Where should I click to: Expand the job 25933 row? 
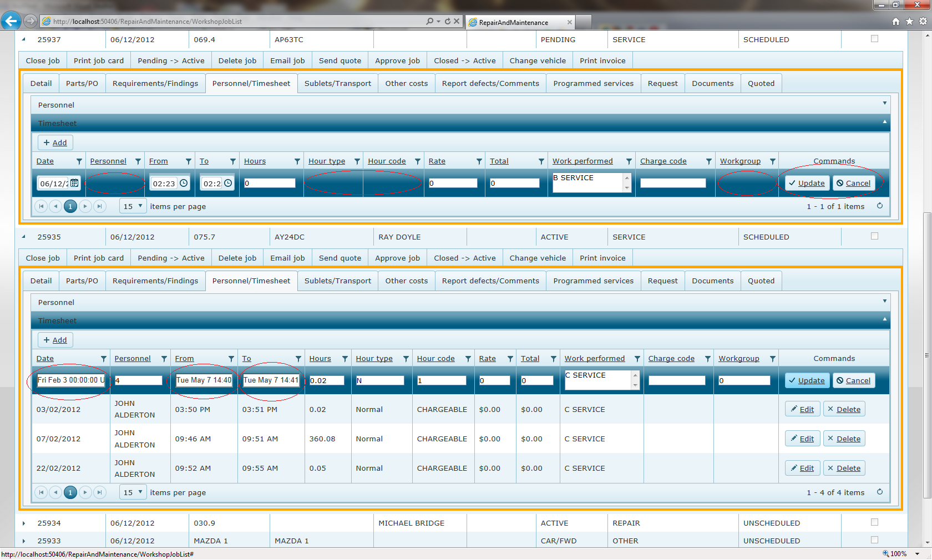24,541
